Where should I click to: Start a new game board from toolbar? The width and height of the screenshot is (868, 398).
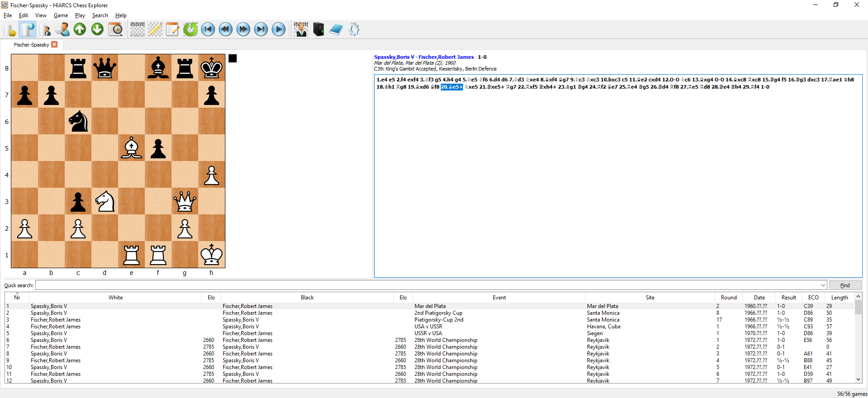pyautogui.click(x=138, y=30)
